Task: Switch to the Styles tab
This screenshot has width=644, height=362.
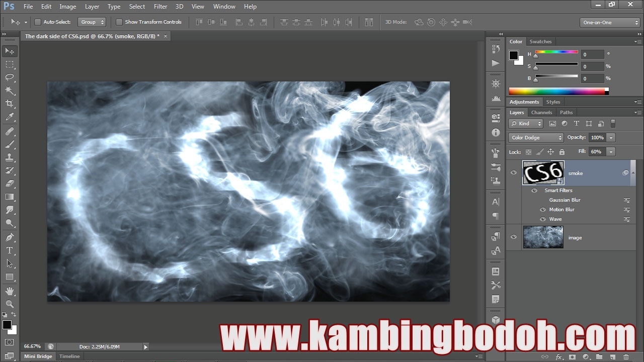Action: (553, 102)
